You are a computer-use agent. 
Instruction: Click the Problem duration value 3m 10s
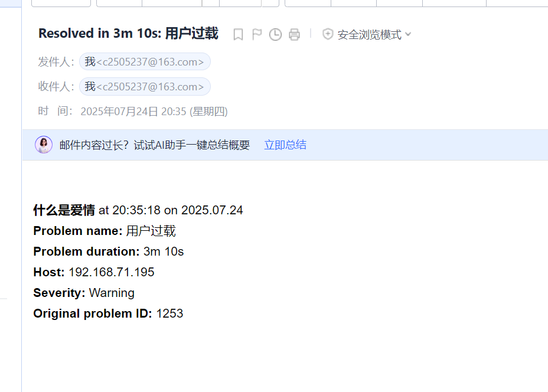point(164,251)
